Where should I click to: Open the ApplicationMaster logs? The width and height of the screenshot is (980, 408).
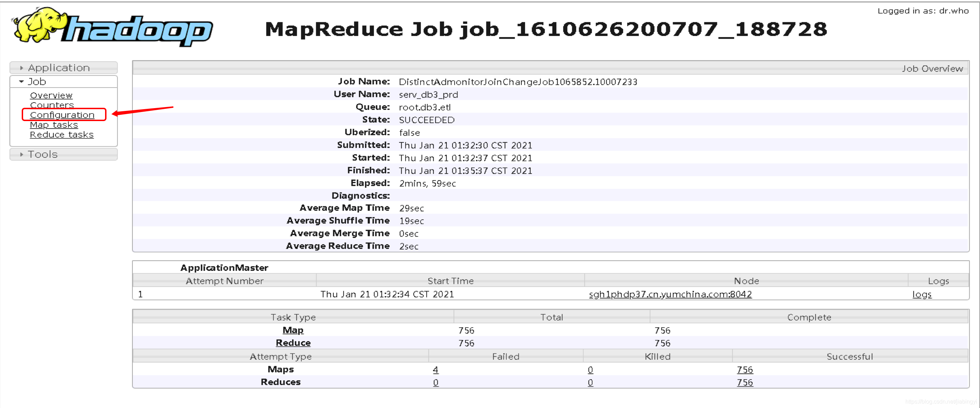coord(922,294)
